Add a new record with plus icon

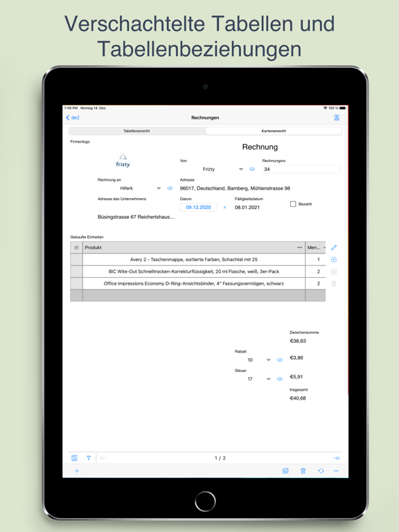[77, 471]
